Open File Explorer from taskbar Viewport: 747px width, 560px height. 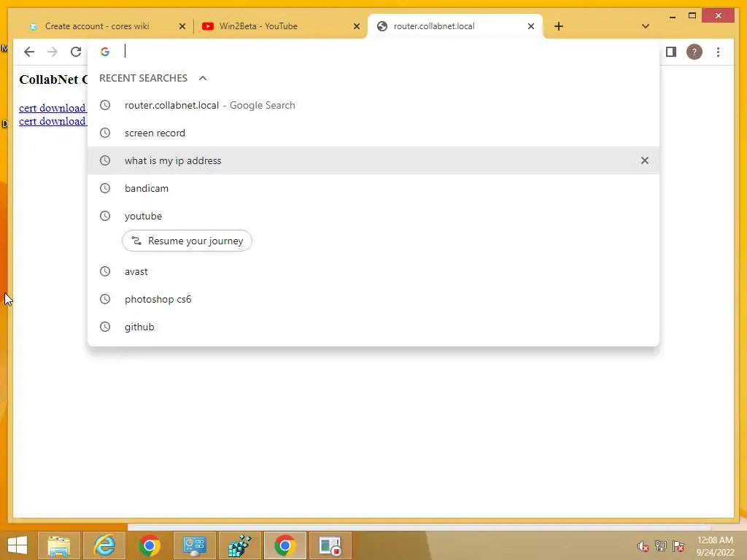[x=58, y=545]
